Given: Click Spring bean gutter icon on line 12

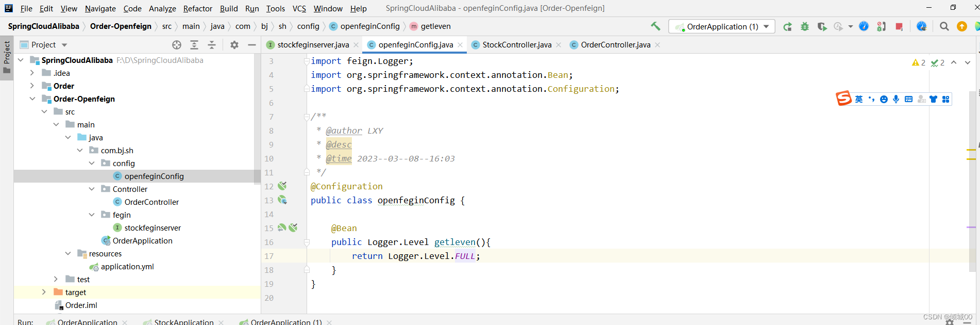Looking at the screenshot, I should [x=282, y=186].
